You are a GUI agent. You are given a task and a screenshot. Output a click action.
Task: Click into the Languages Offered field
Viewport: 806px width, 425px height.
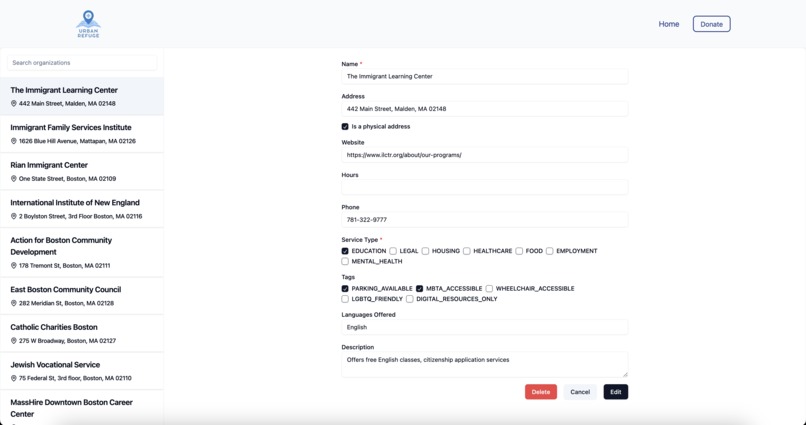(484, 327)
